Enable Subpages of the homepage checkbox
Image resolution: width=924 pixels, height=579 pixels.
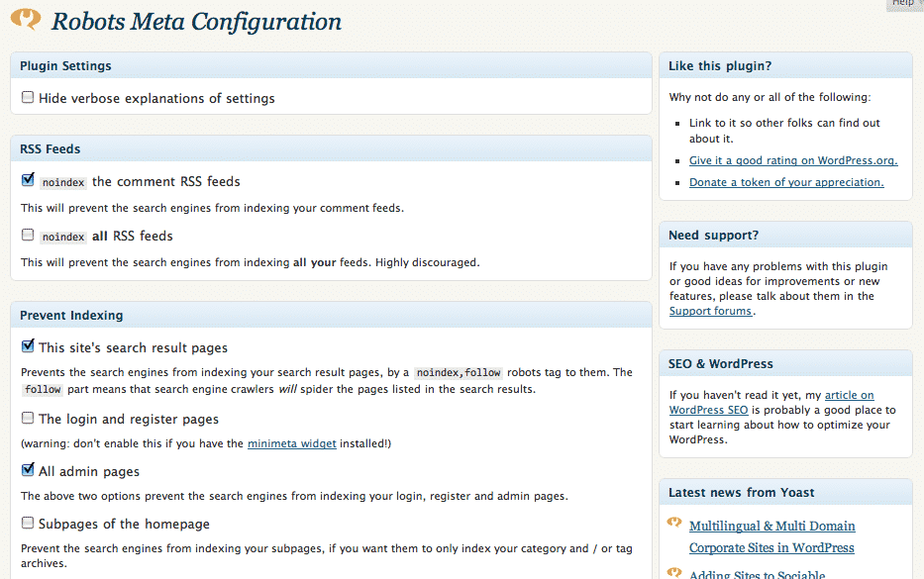28,523
